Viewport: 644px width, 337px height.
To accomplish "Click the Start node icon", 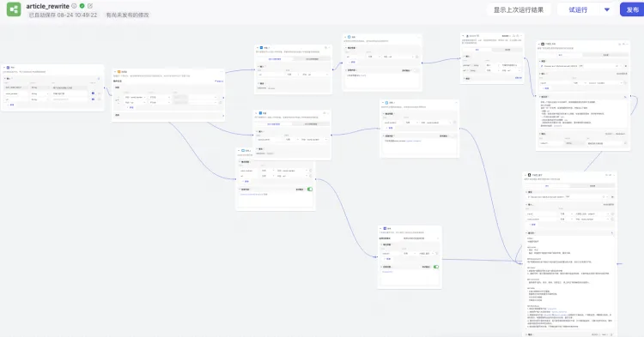I will (9, 67).
